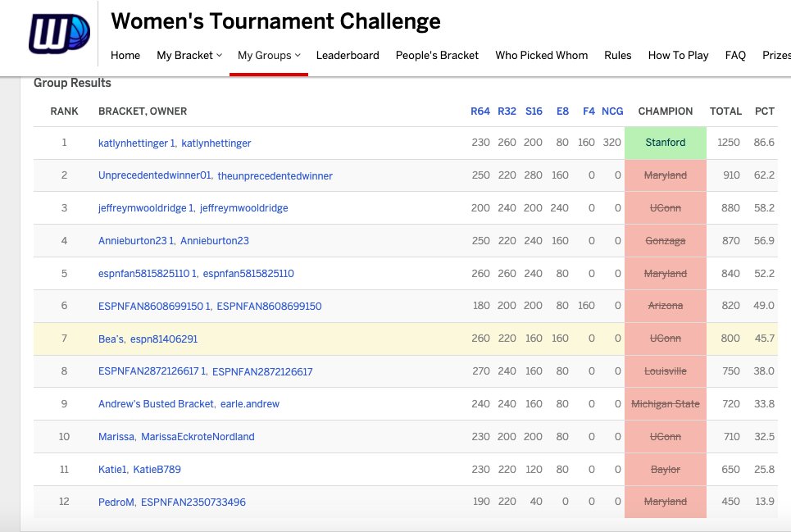
Task: Click the CHAMPION column header
Action: click(666, 111)
